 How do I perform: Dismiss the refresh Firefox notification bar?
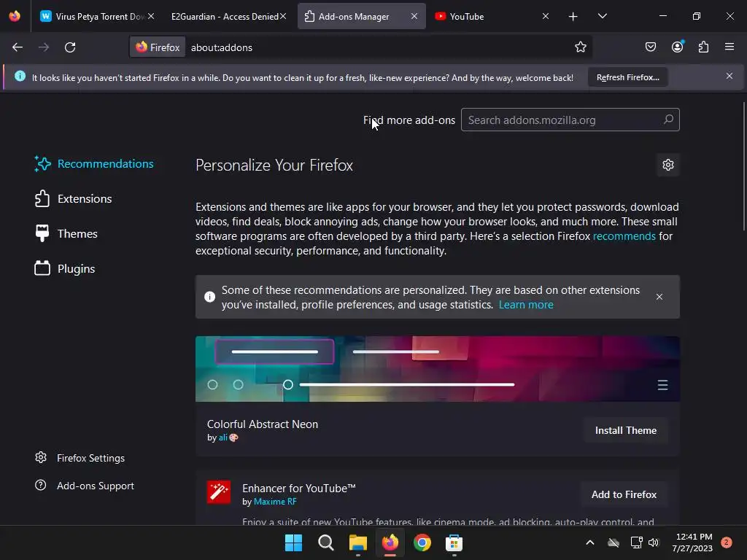729,76
